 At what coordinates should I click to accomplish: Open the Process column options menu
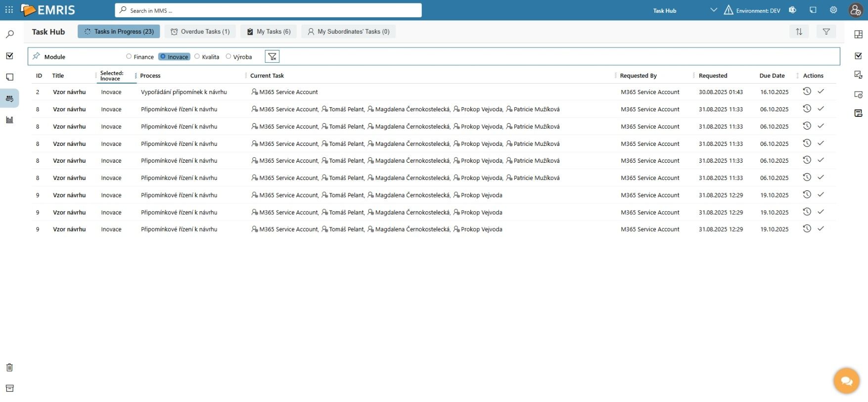(136, 76)
